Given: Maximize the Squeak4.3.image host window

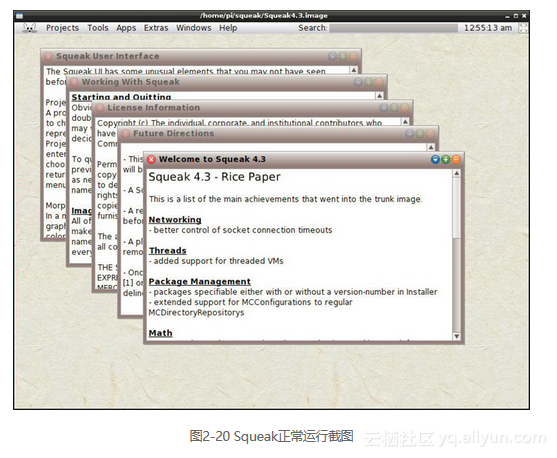Looking at the screenshot, I should point(516,16).
